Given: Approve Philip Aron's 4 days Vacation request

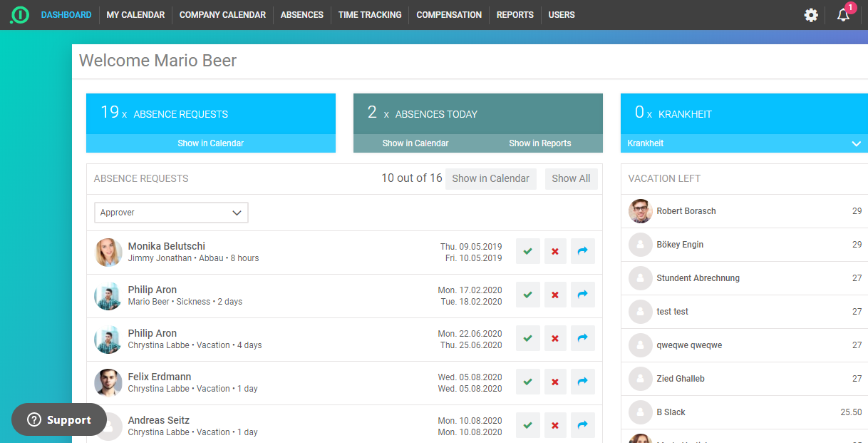Looking at the screenshot, I should coord(527,338).
